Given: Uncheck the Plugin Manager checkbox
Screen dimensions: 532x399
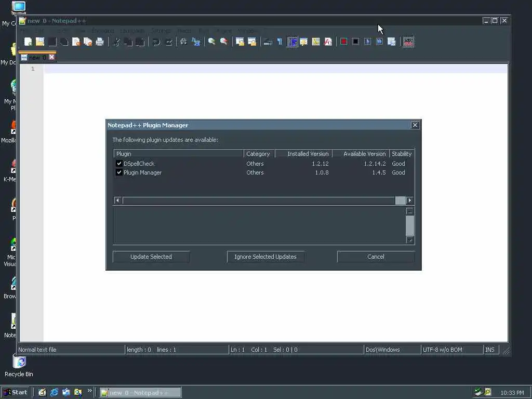Looking at the screenshot, I should [119, 172].
